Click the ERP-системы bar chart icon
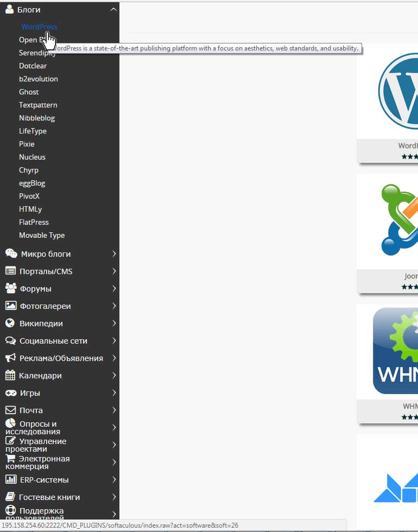 coord(11,479)
